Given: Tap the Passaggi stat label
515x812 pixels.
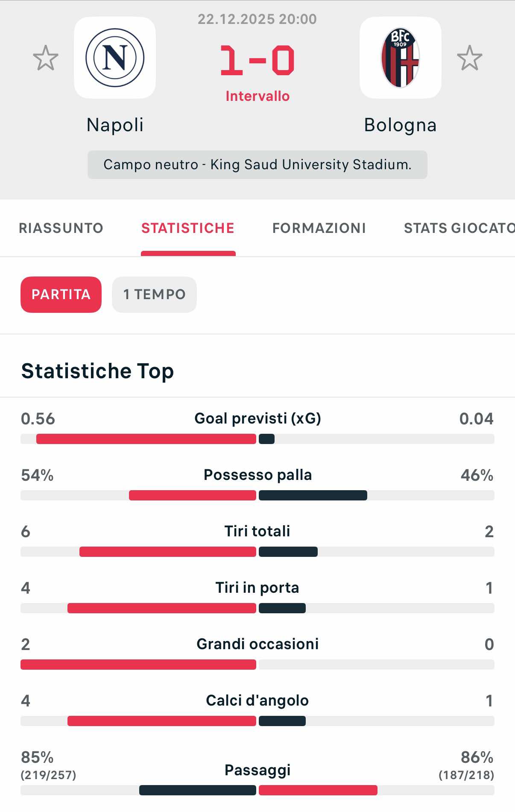Looking at the screenshot, I should pyautogui.click(x=257, y=770).
